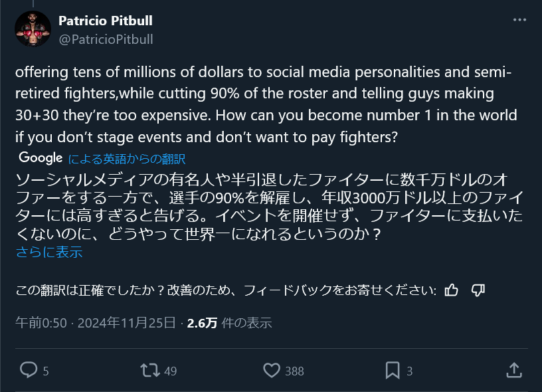Open the three-dot more options menu
Image resolution: width=542 pixels, height=392 pixels.
tap(519, 21)
